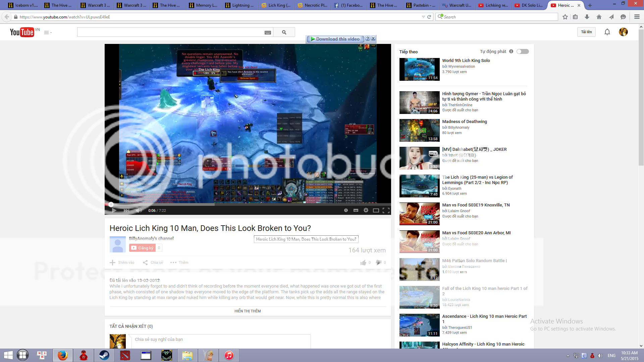The height and width of the screenshot is (362, 644).
Task: Toggle subtitles icon in video player
Action: coord(356,210)
